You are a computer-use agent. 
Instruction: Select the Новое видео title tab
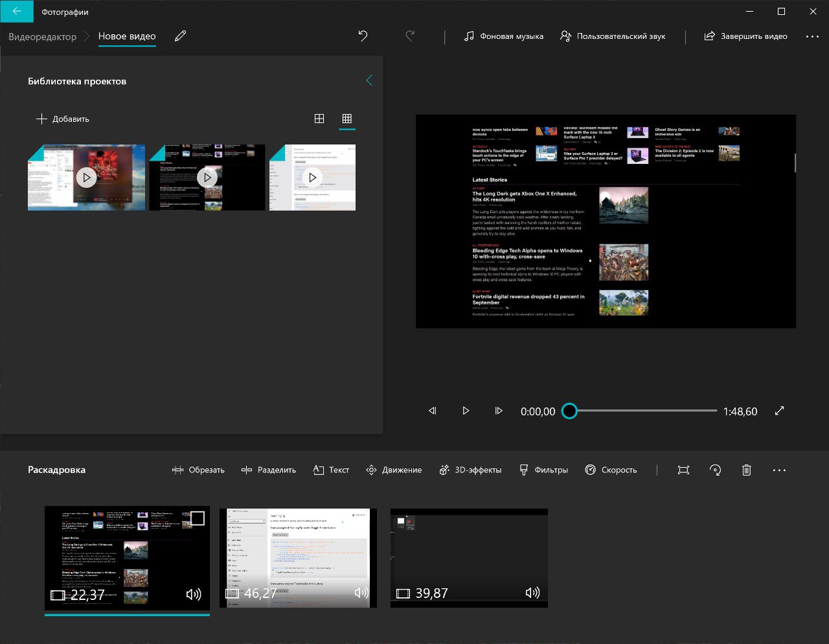[127, 36]
